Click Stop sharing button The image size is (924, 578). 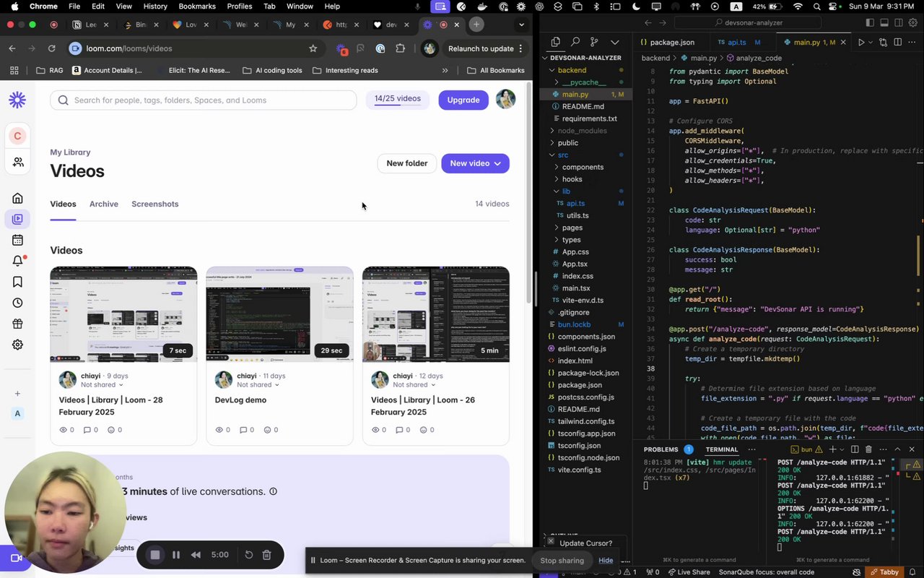[x=562, y=561]
